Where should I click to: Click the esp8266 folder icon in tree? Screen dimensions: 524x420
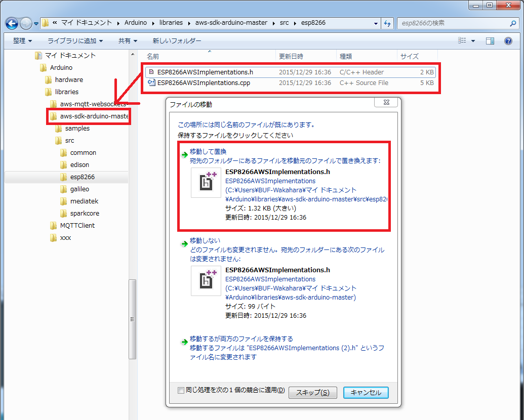click(63, 177)
